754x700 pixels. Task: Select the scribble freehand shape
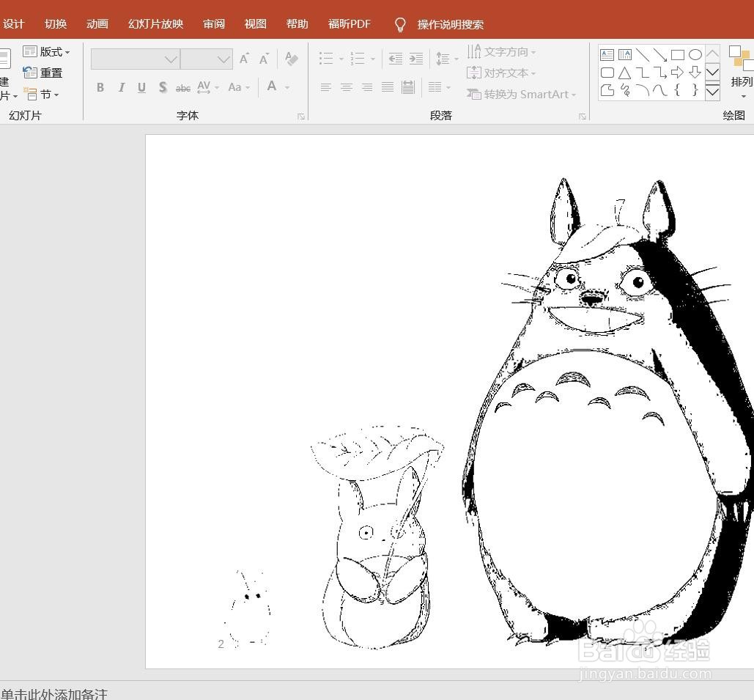(x=625, y=90)
